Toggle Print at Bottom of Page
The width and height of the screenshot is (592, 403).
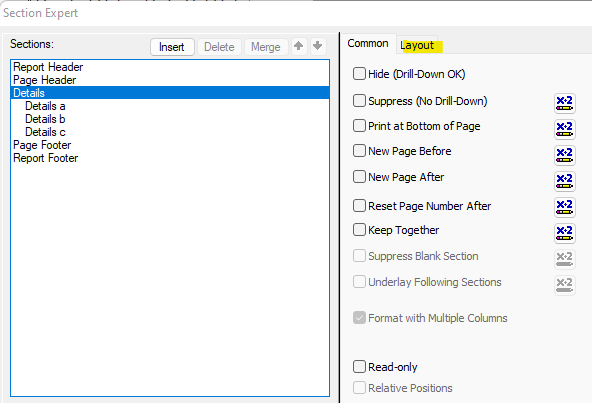click(x=359, y=126)
